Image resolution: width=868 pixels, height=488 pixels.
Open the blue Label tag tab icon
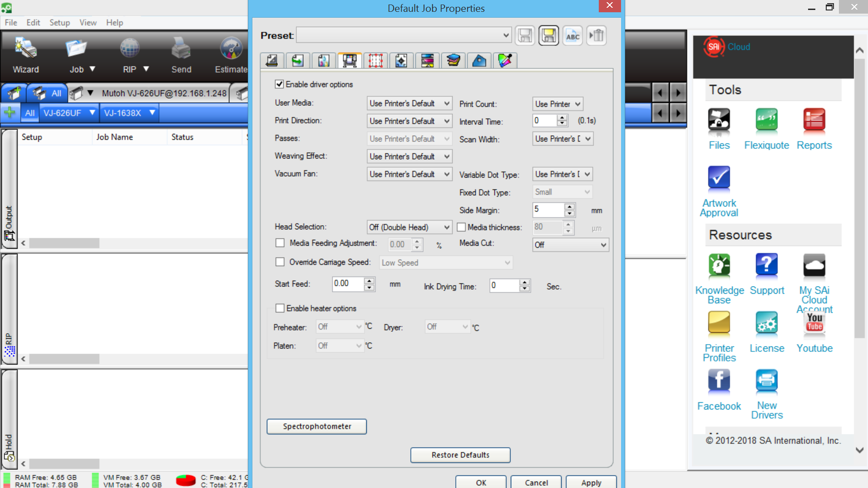coord(479,60)
